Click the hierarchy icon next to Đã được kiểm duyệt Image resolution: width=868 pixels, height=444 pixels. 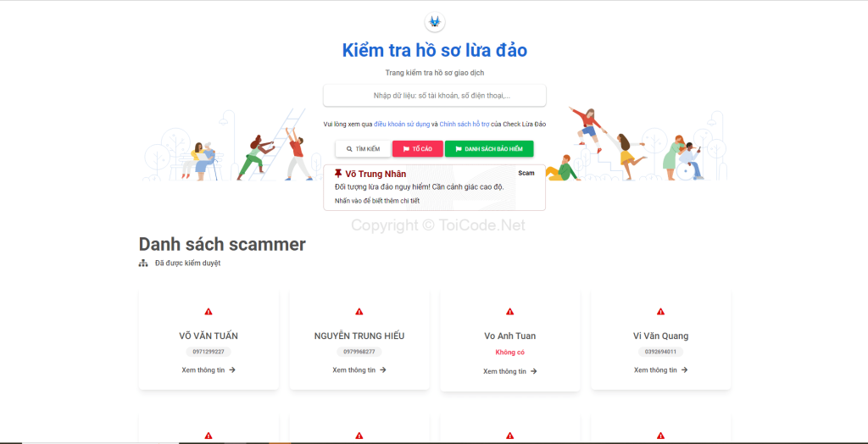(x=143, y=263)
